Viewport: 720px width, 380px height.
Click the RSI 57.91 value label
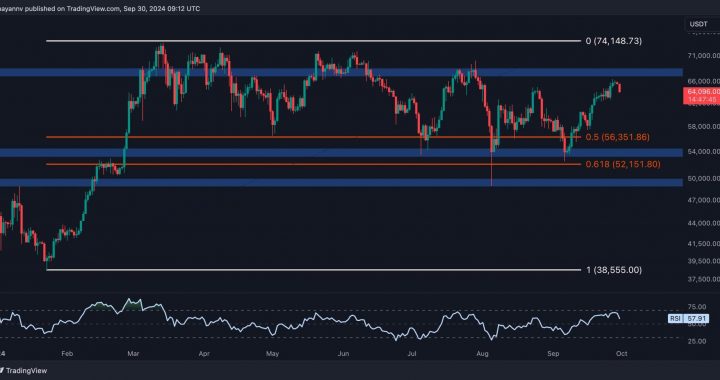689,318
